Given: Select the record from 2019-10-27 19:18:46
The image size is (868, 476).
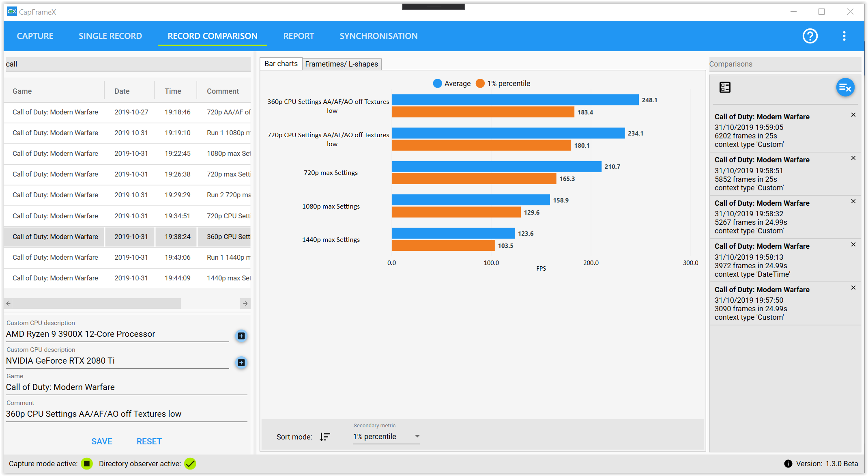Looking at the screenshot, I should [x=127, y=112].
